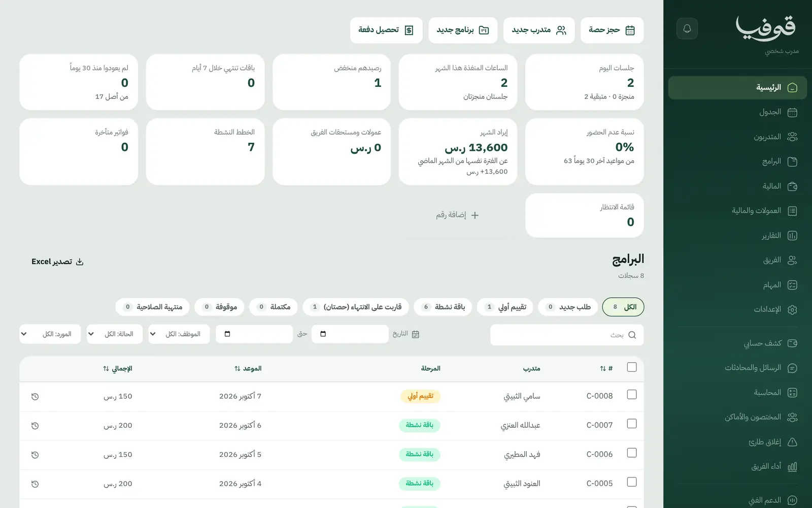Click the برنامج جديد button
The width and height of the screenshot is (812, 508).
click(x=463, y=30)
